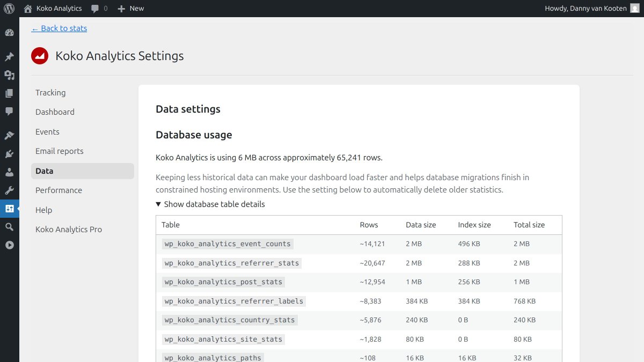Image resolution: width=644 pixels, height=362 pixels.
Task: Switch to the Events settings tab
Action: pos(83,132)
